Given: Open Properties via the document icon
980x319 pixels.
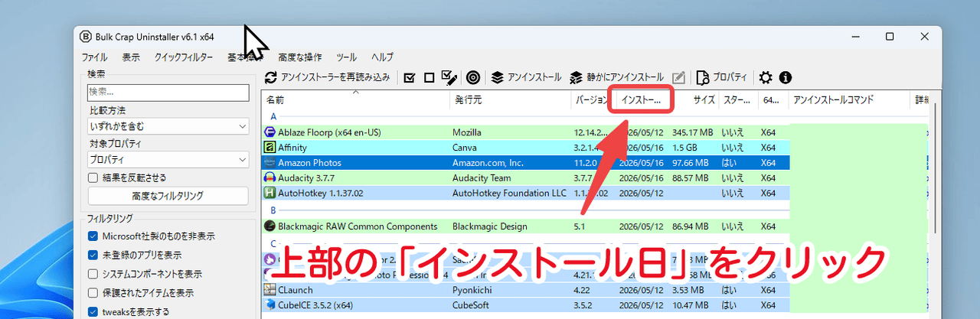Looking at the screenshot, I should coord(703,77).
